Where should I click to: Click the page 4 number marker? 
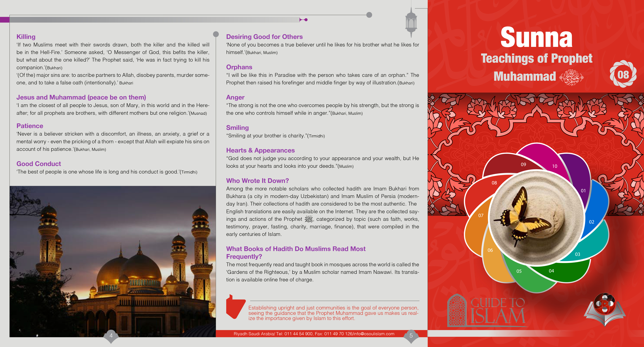pyautogui.click(x=111, y=336)
